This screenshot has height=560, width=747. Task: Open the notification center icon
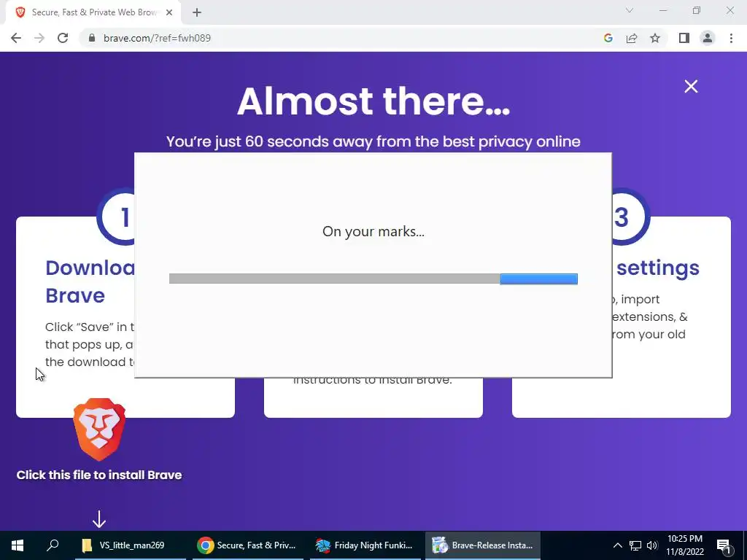(724, 546)
